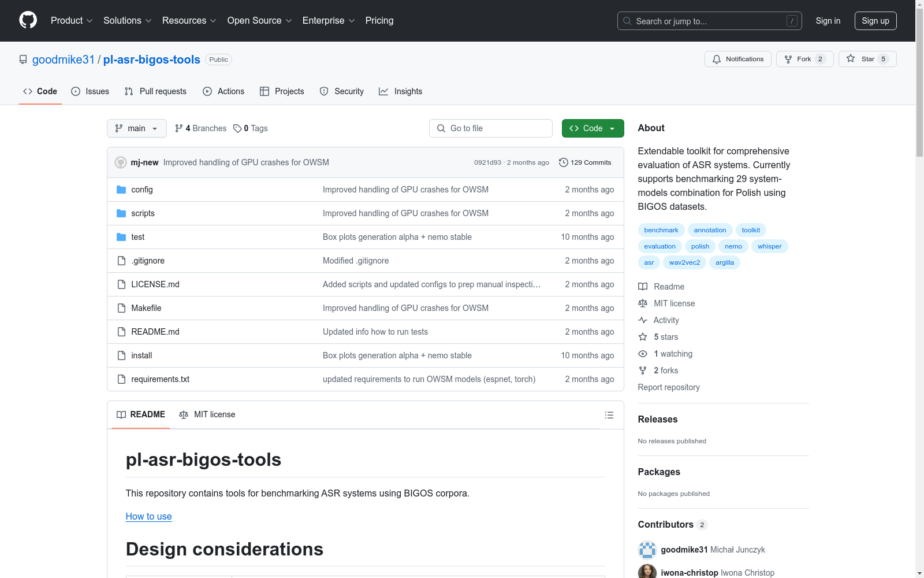Open the config folder
The image size is (924, 578).
point(142,190)
